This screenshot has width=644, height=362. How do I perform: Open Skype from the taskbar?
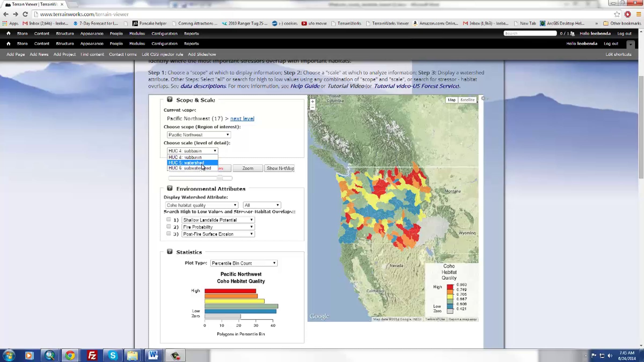pyautogui.click(x=113, y=356)
